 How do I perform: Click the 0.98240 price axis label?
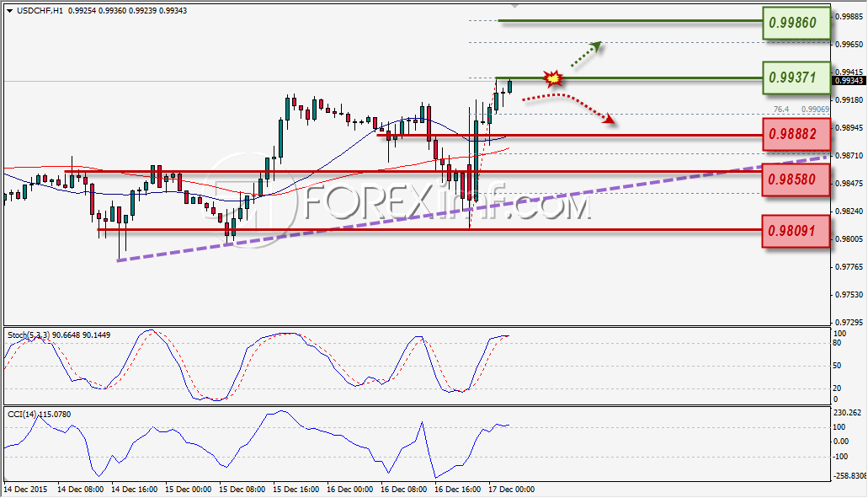point(849,212)
